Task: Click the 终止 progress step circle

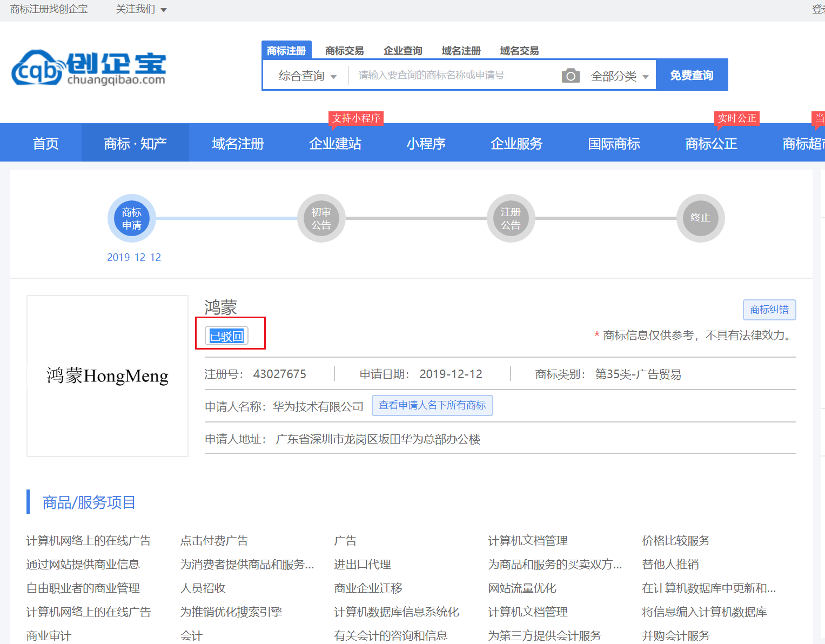Action: click(701, 218)
